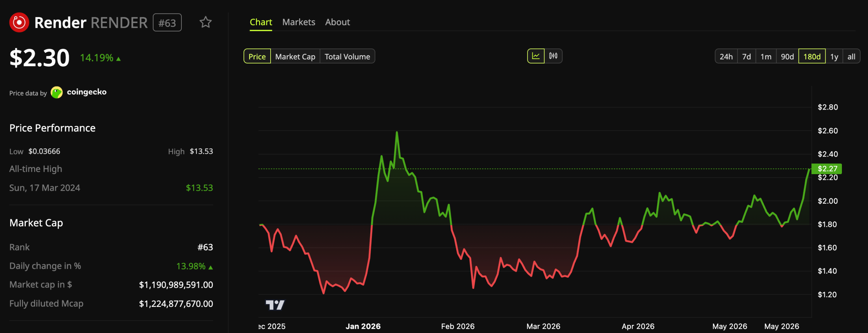Click the $2.30 current price value
The image size is (868, 333).
(39, 58)
